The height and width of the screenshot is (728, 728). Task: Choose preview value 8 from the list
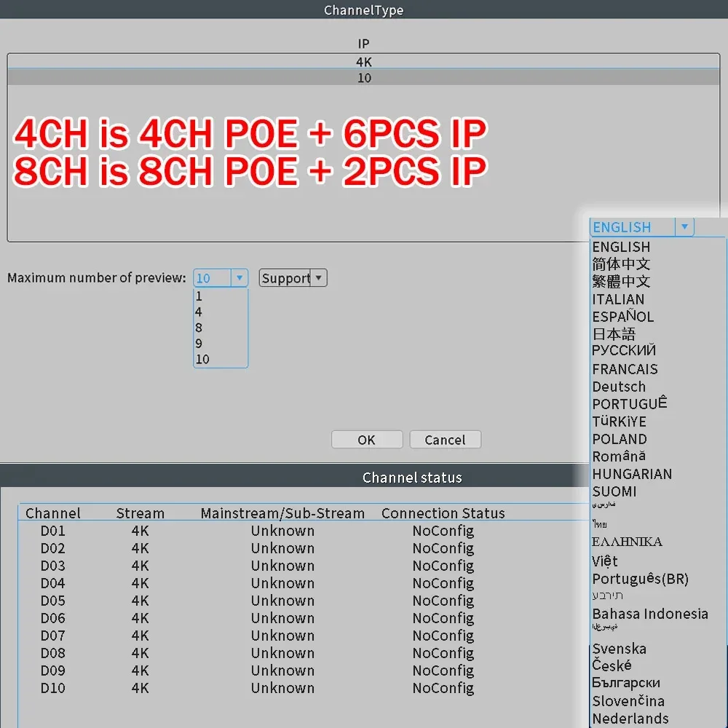coord(198,327)
